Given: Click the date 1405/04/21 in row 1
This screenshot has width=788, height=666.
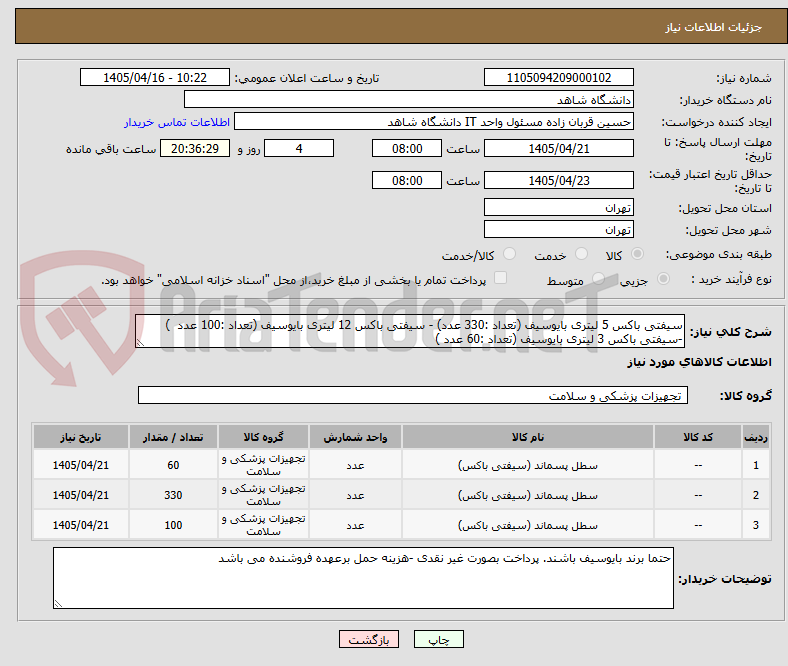Looking at the screenshot, I should click(x=81, y=465).
